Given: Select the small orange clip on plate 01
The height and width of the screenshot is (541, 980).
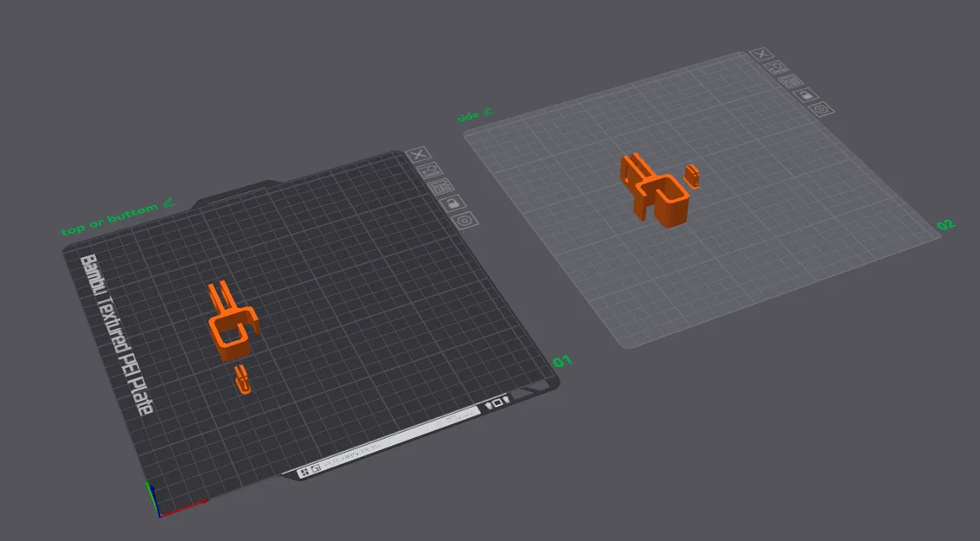Looking at the screenshot, I should [x=243, y=381].
